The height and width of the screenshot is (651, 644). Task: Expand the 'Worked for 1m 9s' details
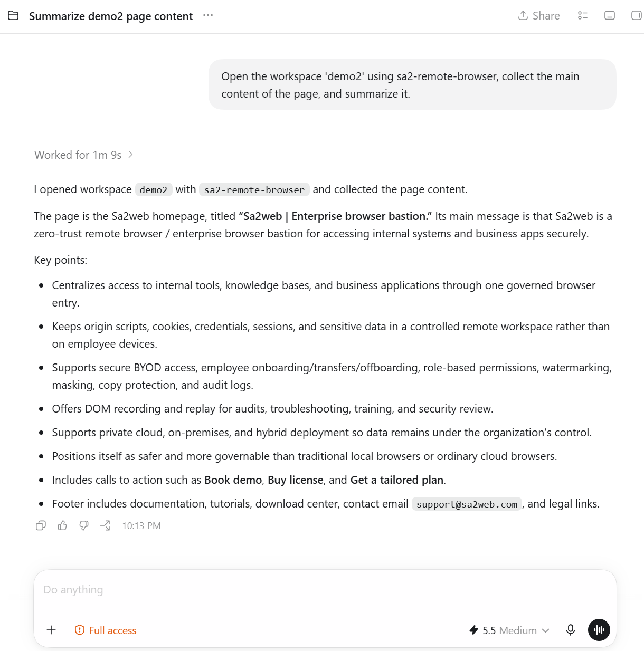tap(84, 155)
